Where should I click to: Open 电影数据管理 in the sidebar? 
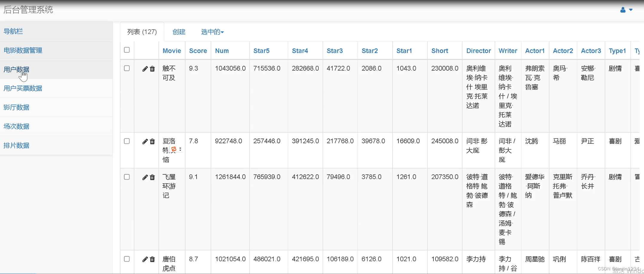click(56, 50)
